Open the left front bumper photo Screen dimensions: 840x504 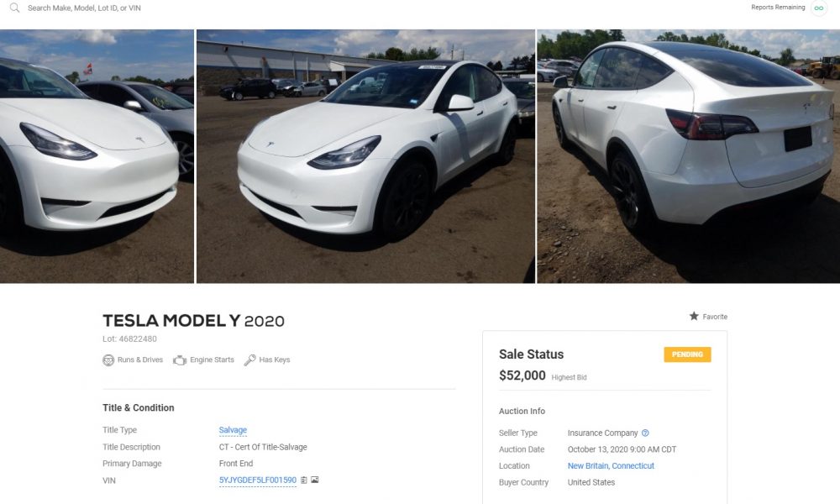coord(97,156)
